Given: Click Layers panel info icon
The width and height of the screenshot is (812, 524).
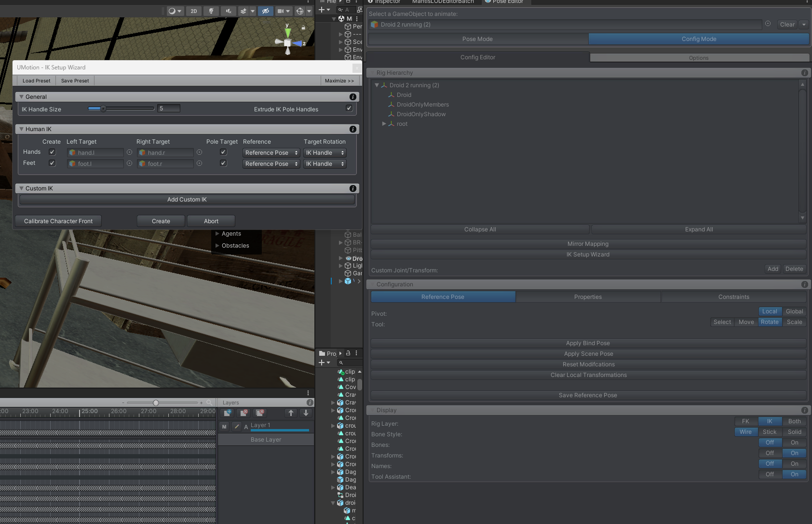Looking at the screenshot, I should 310,403.
